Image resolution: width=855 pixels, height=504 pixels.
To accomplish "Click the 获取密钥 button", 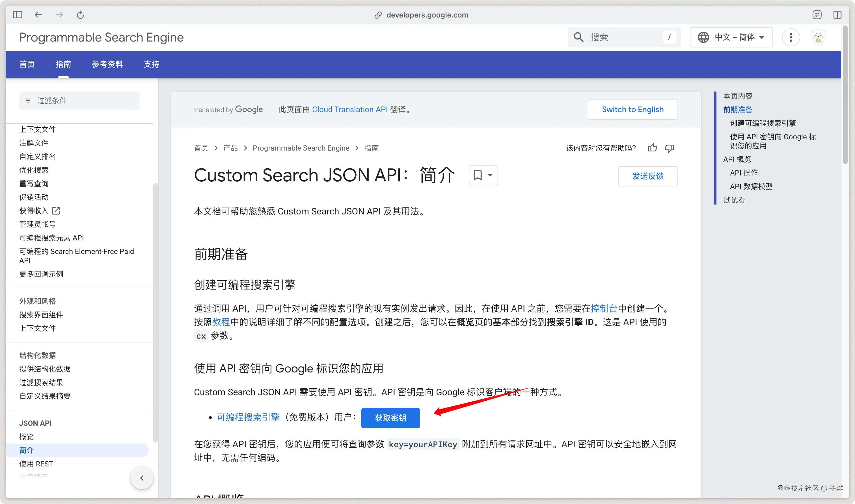I will tap(390, 418).
